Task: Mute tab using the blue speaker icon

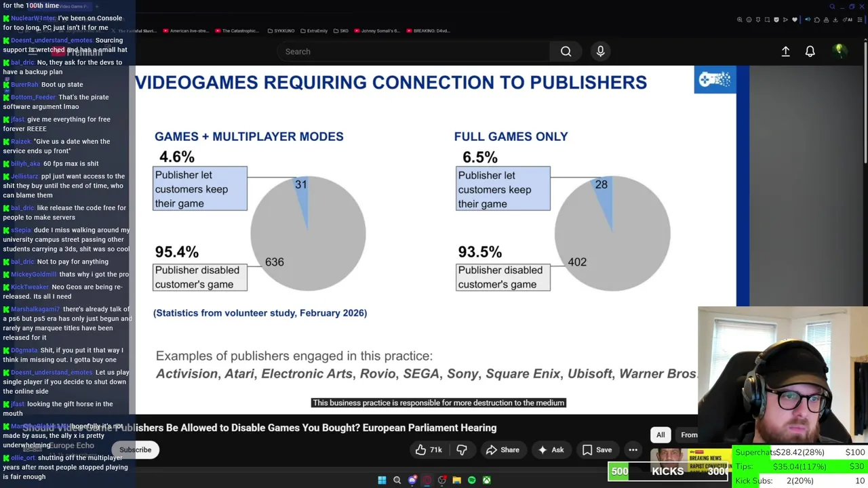Action: coord(808,20)
